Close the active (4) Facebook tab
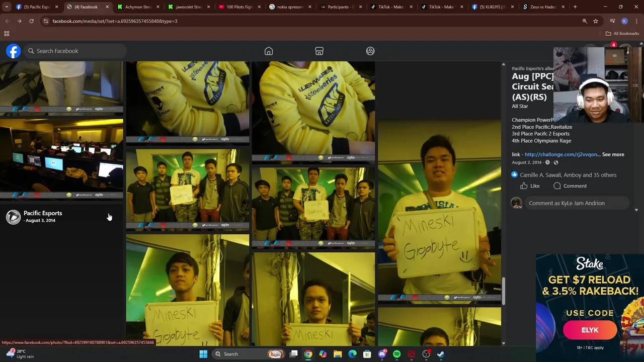The height and width of the screenshot is (362, 644). tap(107, 7)
